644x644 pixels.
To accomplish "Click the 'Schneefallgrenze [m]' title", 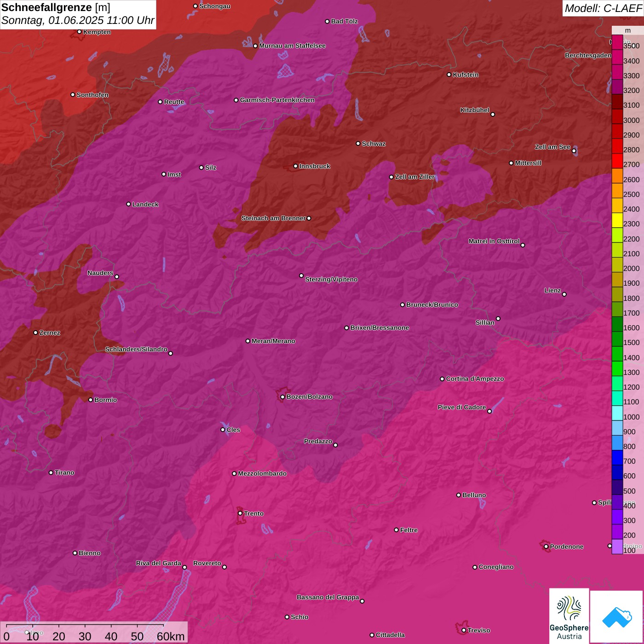I will (x=56, y=7).
